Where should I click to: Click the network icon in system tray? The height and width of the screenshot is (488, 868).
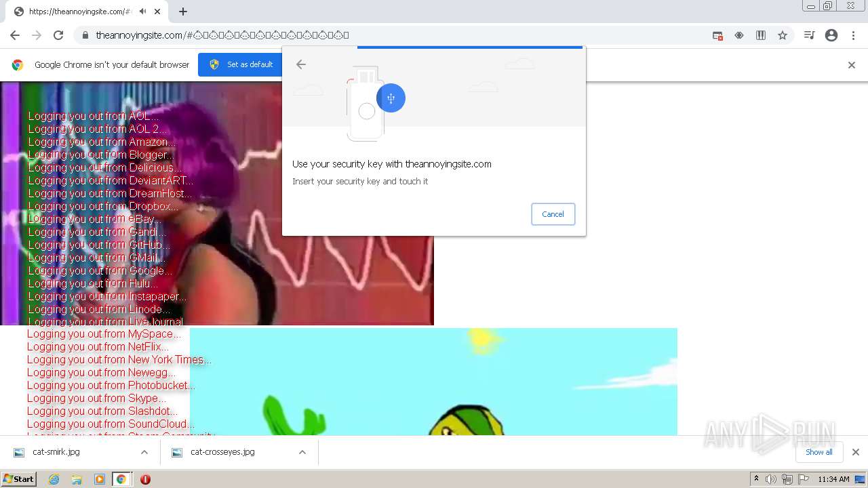click(787, 479)
